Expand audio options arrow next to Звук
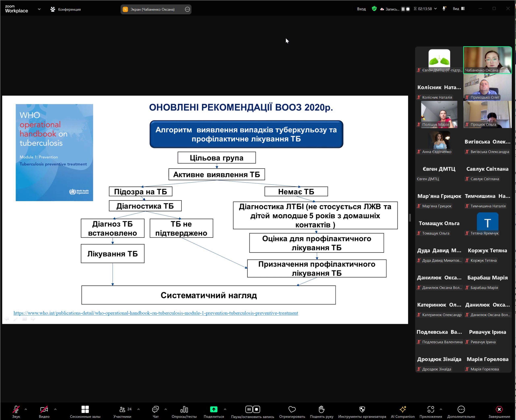Screen dimensions: 516x420 26,409
